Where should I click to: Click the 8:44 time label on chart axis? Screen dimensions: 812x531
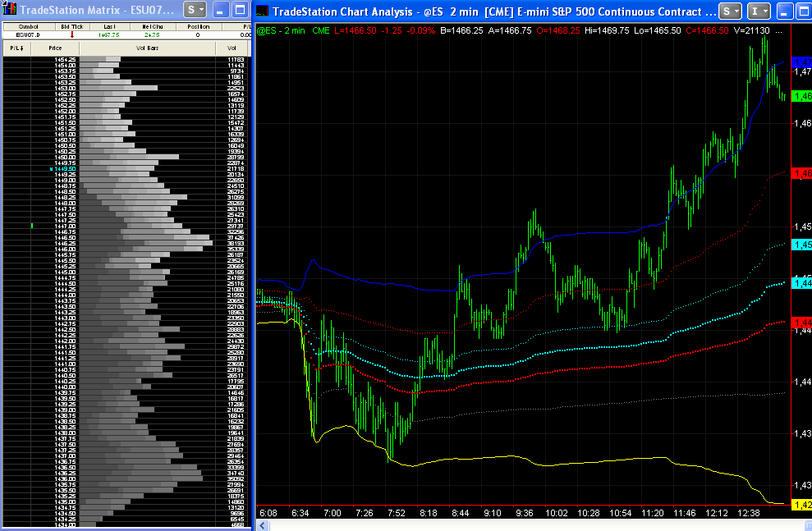pyautogui.click(x=461, y=513)
